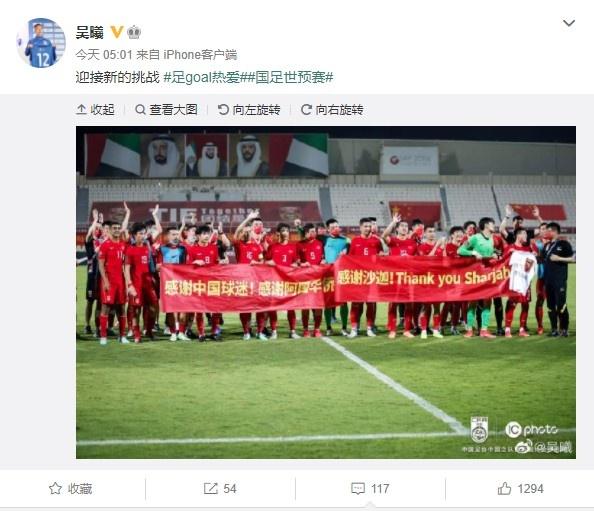Click the team photo image
Image resolution: width=594 pixels, height=511 pixels.
click(326, 292)
